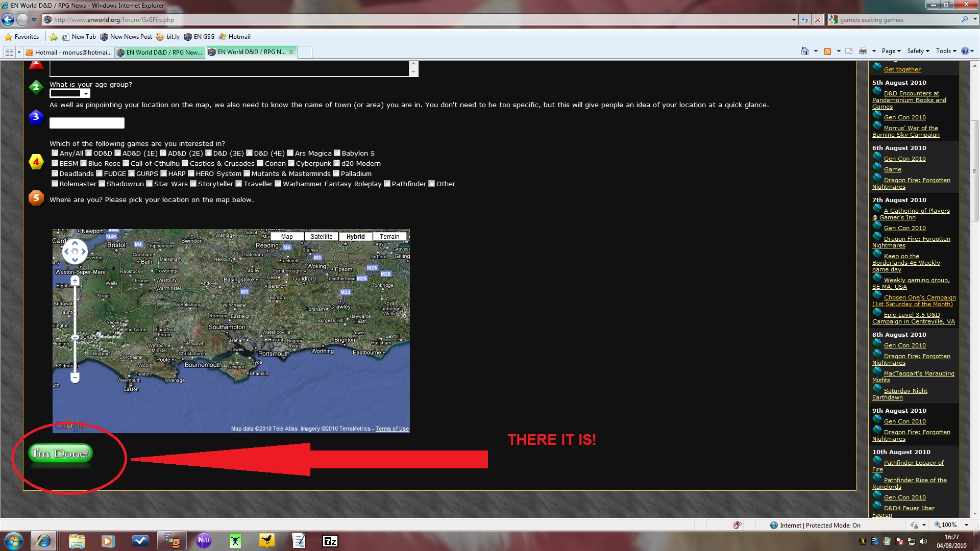Click the browser Back button

(x=8, y=20)
